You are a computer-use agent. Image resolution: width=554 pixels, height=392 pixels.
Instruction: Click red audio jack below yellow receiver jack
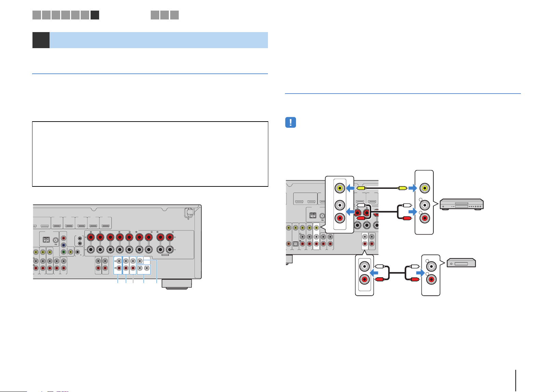(340, 218)
